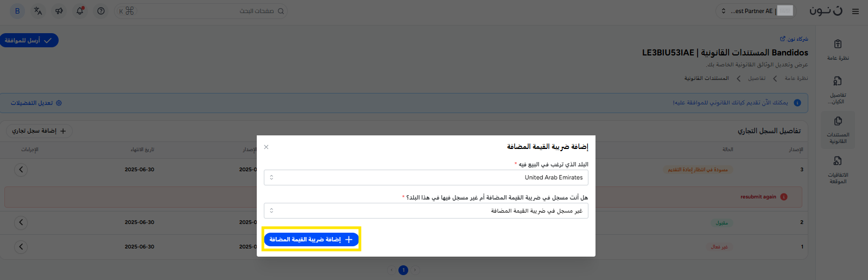868x280 pixels.
Task: Click the أرسل للموافقة submit for approval button
Action: [x=29, y=40]
